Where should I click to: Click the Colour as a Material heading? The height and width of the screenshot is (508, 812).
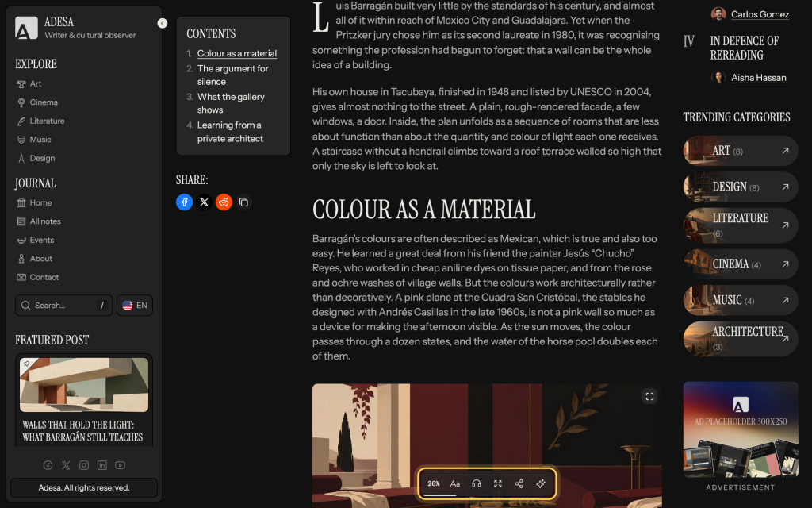[423, 210]
